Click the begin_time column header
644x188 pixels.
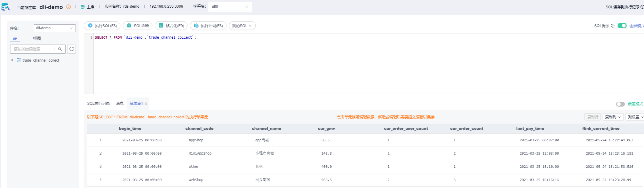130,128
